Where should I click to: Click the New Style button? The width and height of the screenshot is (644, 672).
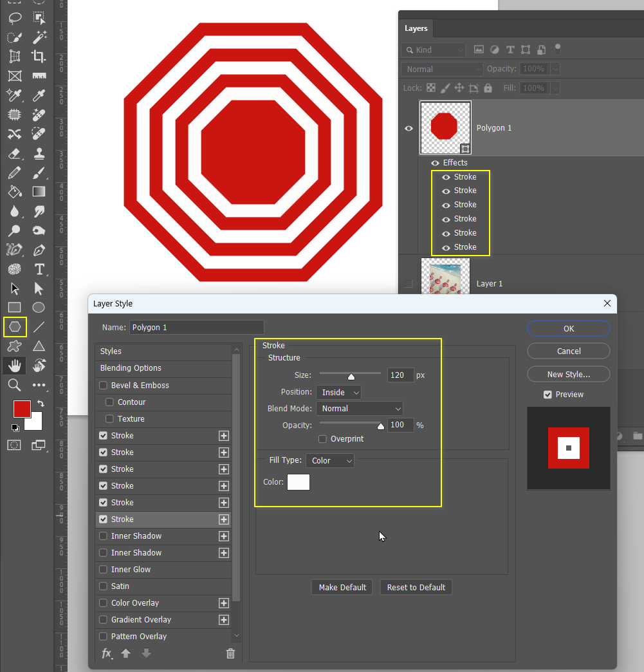click(x=568, y=374)
